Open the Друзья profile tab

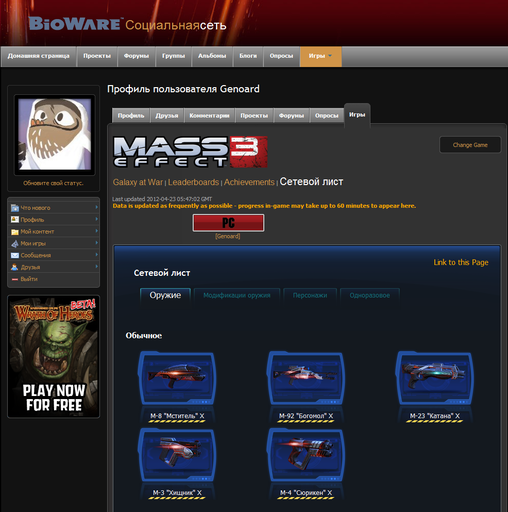(167, 115)
